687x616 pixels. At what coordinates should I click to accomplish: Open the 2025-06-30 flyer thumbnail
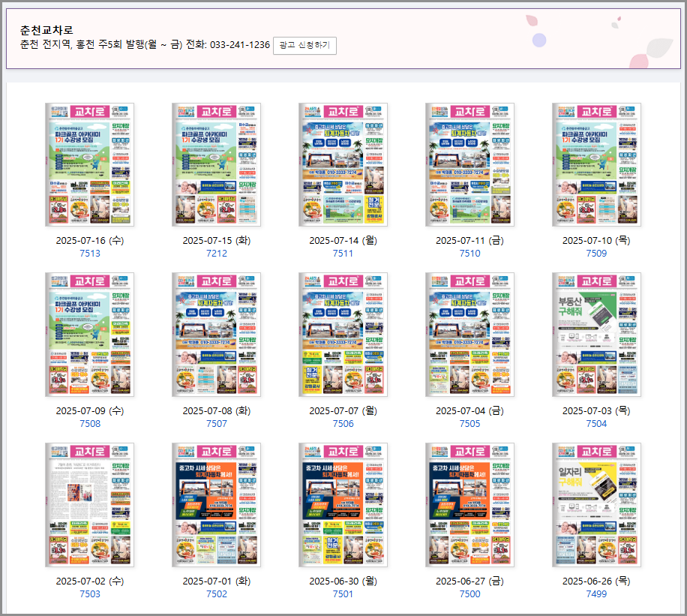(x=343, y=506)
